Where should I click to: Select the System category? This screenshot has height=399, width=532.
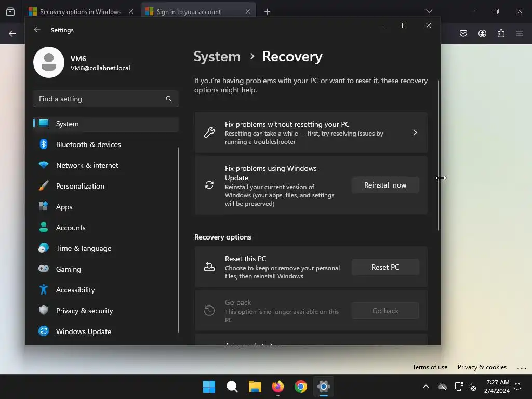[106, 124]
